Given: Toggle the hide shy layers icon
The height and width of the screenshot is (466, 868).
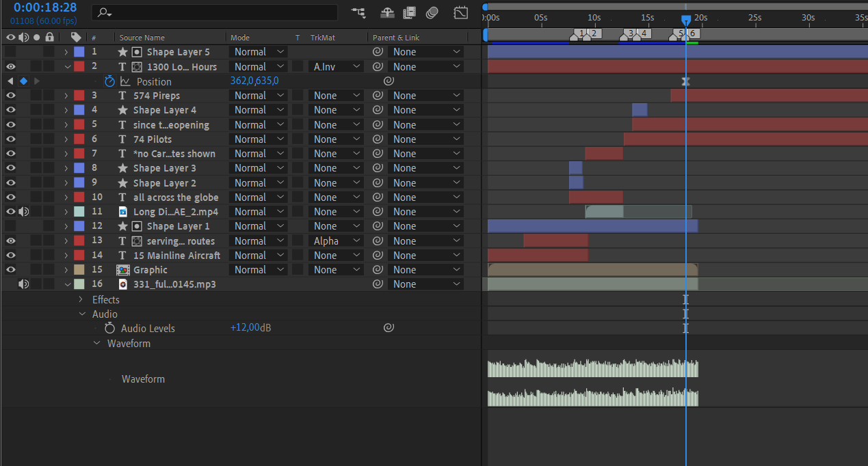Looking at the screenshot, I should (387, 12).
